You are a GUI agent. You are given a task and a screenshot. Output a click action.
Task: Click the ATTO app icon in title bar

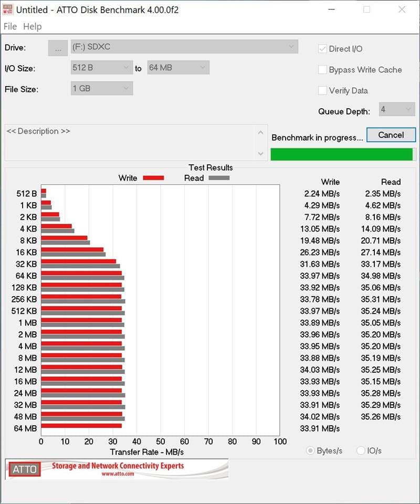(x=7, y=9)
